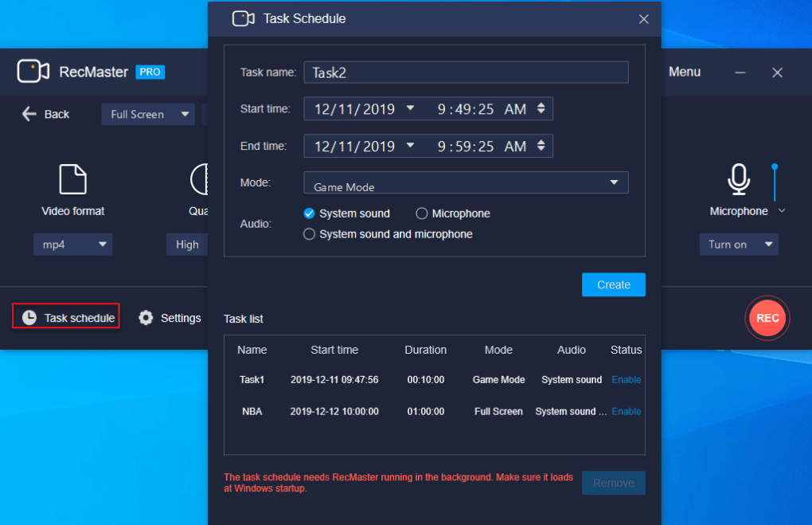Click the Create task button
This screenshot has width=812, height=525.
pyautogui.click(x=613, y=284)
